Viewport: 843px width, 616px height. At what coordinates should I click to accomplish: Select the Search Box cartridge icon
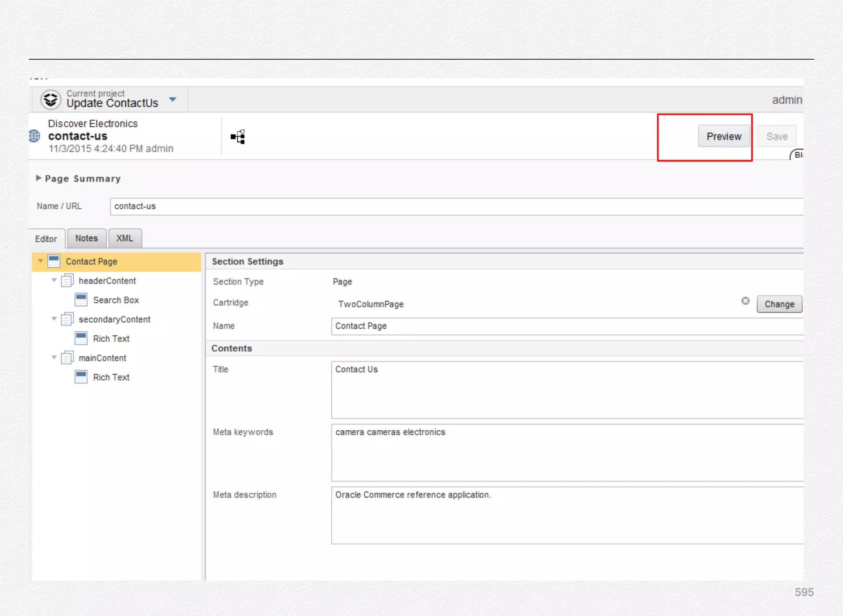point(81,300)
